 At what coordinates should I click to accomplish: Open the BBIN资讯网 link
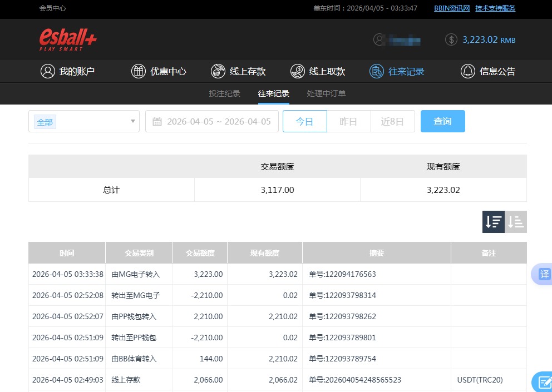click(451, 8)
